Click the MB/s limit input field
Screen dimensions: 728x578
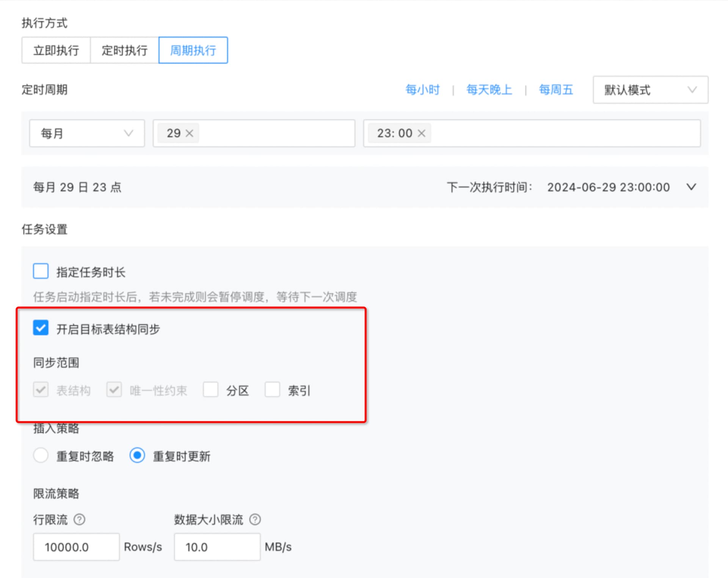pos(217,547)
